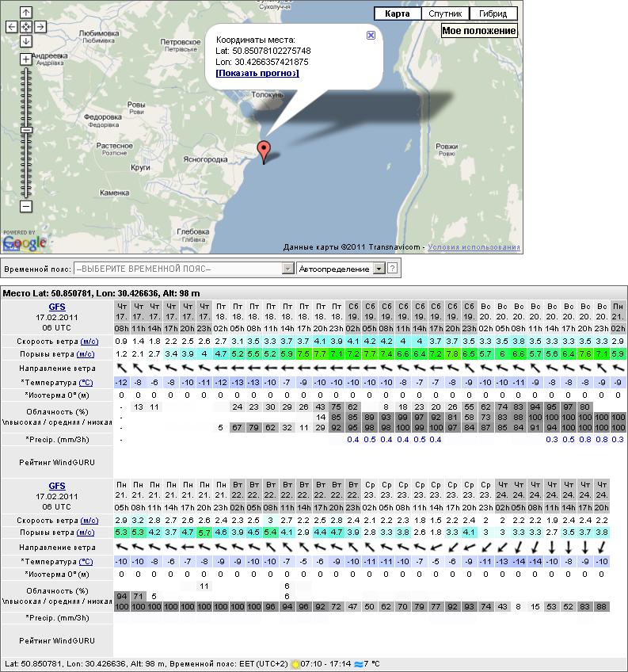Switch to Гибрид hybrid view
The height and width of the screenshot is (672, 628).
coord(493,13)
